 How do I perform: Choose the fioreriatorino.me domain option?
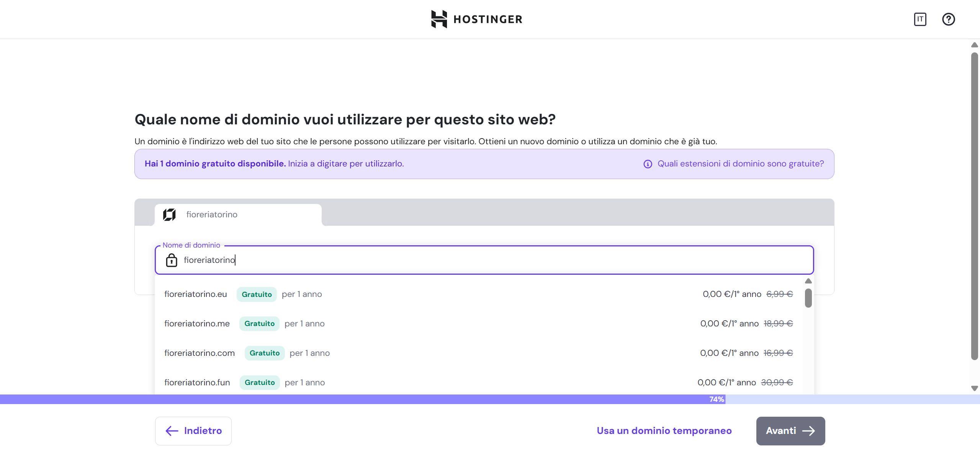pyautogui.click(x=197, y=324)
